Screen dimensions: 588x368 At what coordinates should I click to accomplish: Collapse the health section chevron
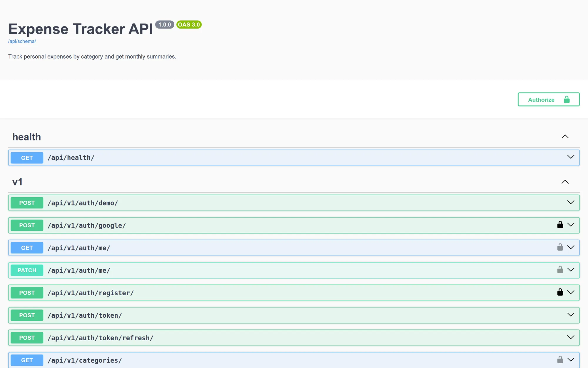coord(565,137)
